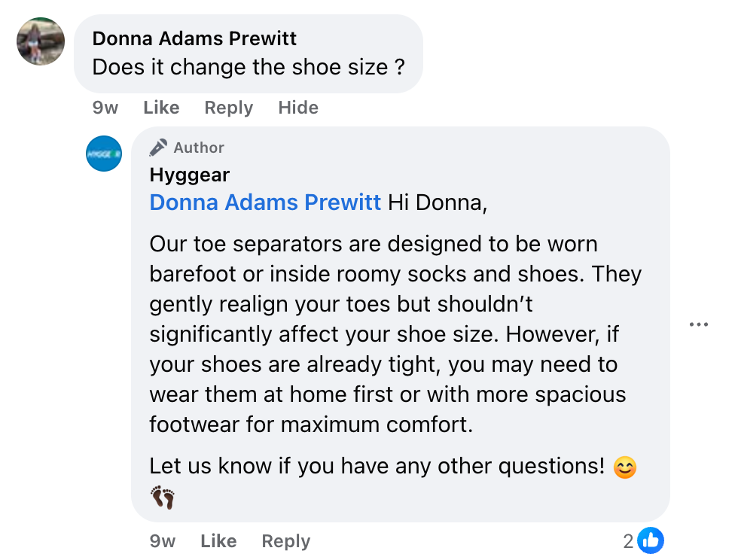735x560 pixels.
Task: Click the Author badge microphone icon
Action: [x=158, y=148]
